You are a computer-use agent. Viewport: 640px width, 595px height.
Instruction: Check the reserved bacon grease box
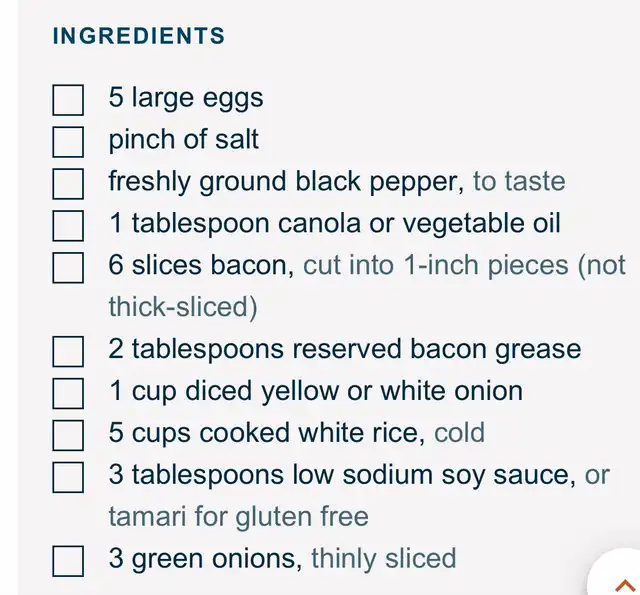point(68,352)
